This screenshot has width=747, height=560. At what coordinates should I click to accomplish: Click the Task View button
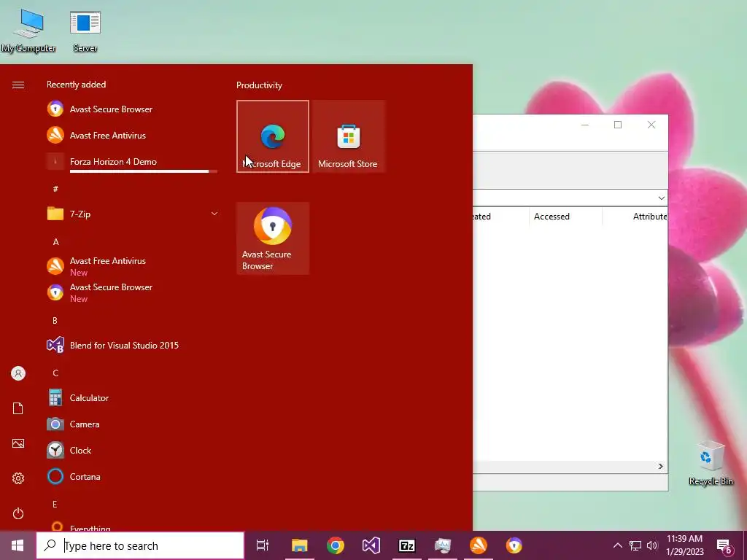(x=263, y=545)
